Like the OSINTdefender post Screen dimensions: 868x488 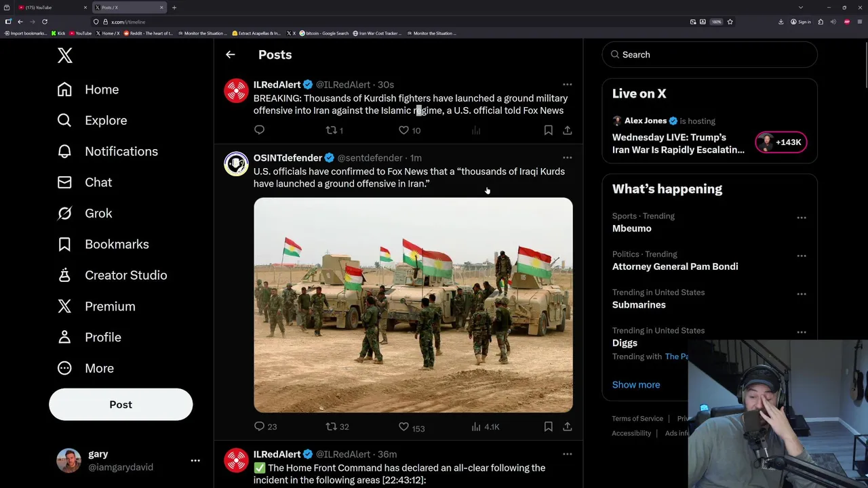click(x=404, y=426)
